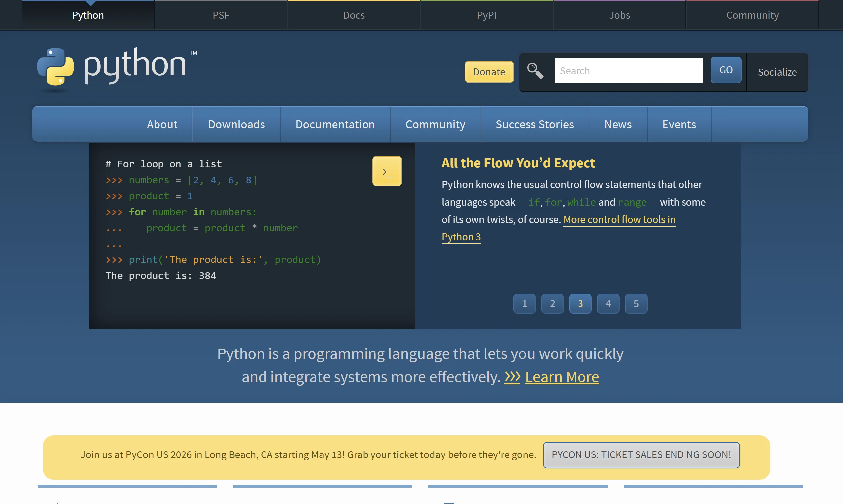Open the About navigation menu

162,124
